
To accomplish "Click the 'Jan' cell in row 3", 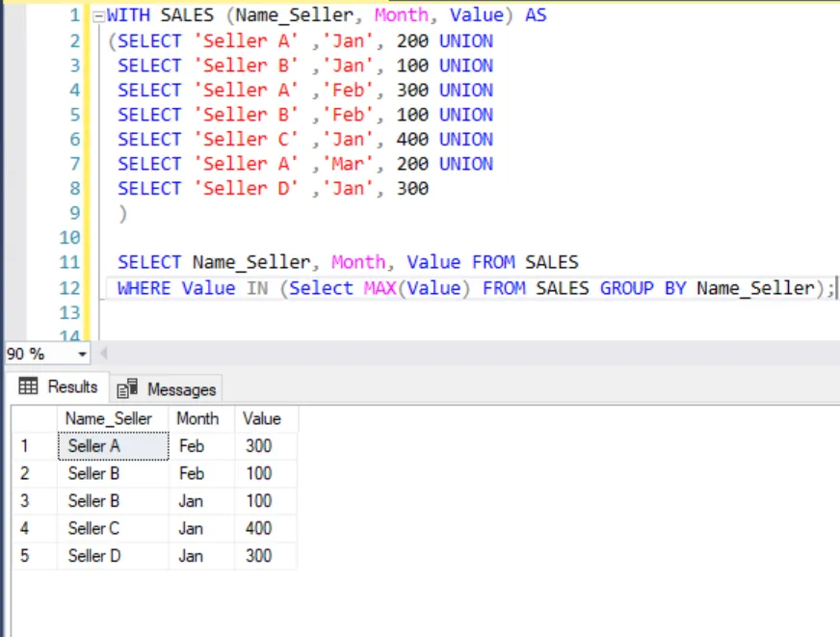I will click(x=201, y=501).
